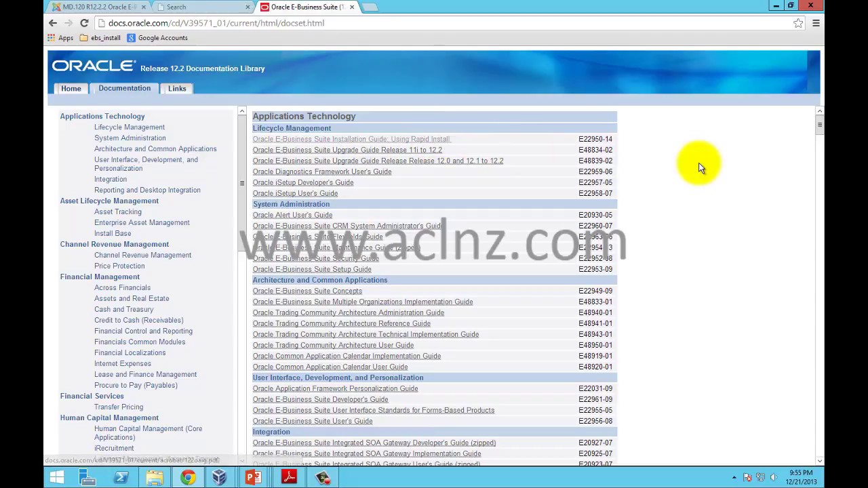Viewport: 868px width, 488px height.
Task: Open the Chrome hamburger menu
Action: point(816,23)
